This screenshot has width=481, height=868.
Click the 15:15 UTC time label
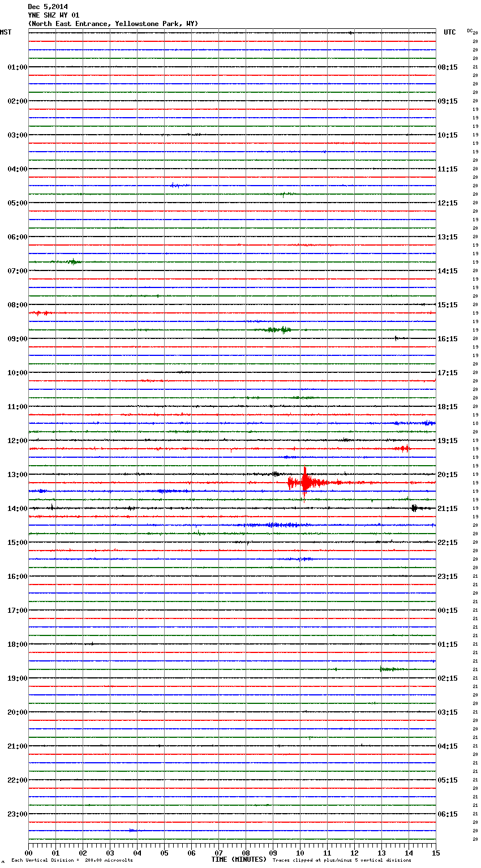448,305
